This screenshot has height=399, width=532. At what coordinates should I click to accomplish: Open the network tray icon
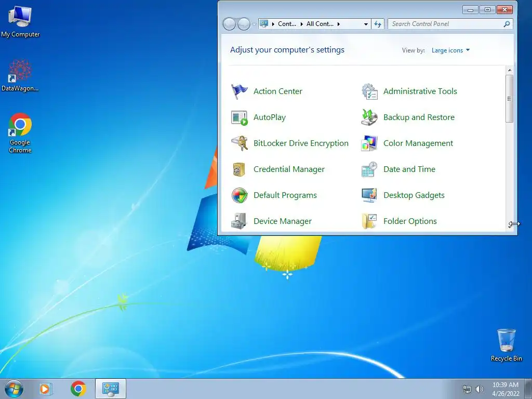(x=467, y=389)
